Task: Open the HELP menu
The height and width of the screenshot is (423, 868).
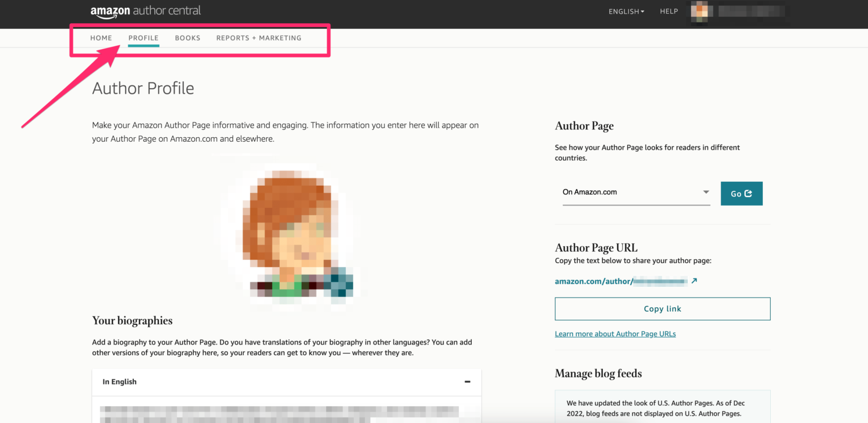Action: tap(669, 11)
